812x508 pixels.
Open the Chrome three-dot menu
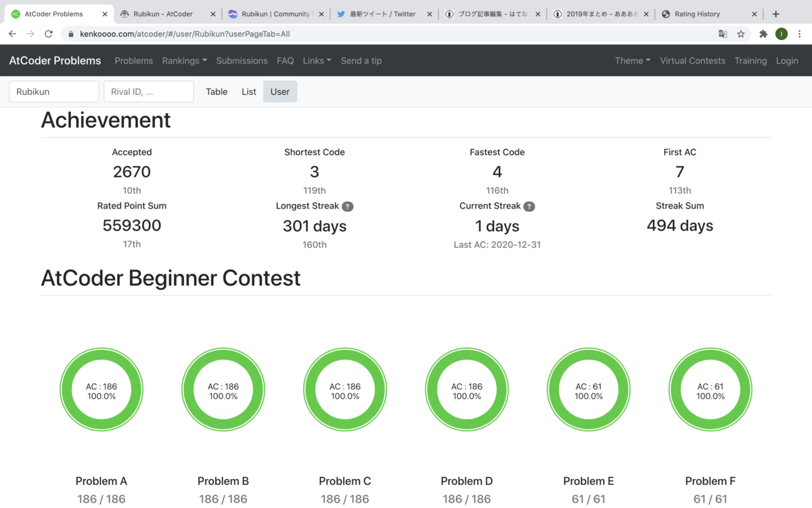800,34
